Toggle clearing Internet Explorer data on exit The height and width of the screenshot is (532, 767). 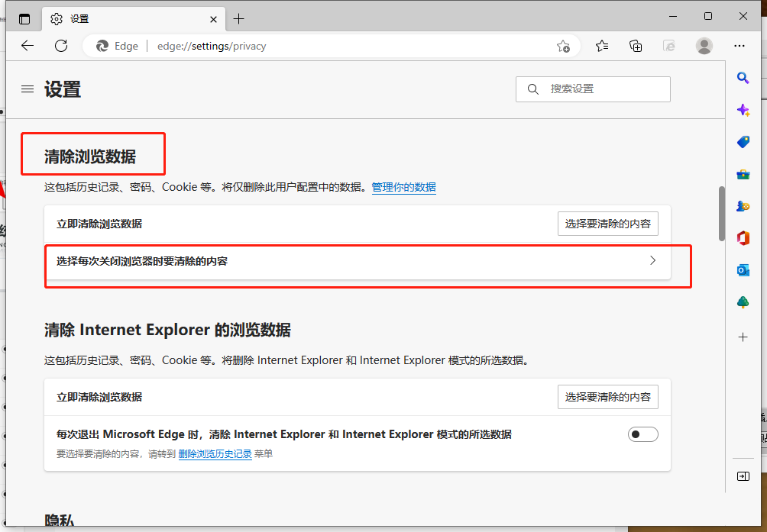point(642,434)
